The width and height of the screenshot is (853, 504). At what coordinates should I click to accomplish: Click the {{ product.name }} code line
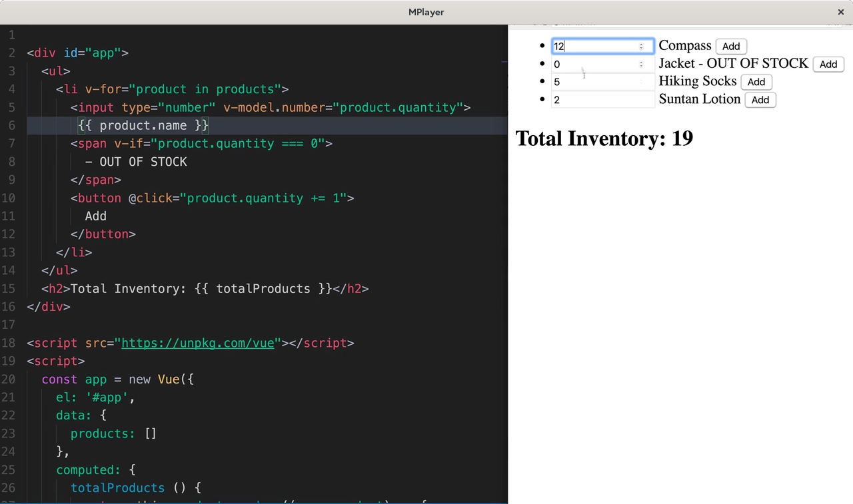[x=143, y=125]
